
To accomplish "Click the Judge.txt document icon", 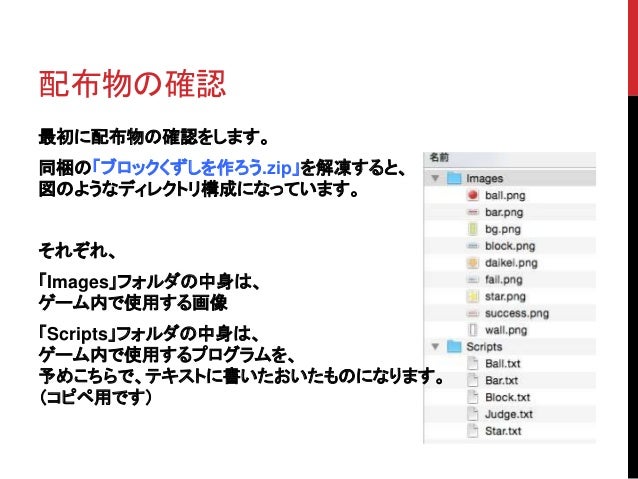I will coord(472,414).
